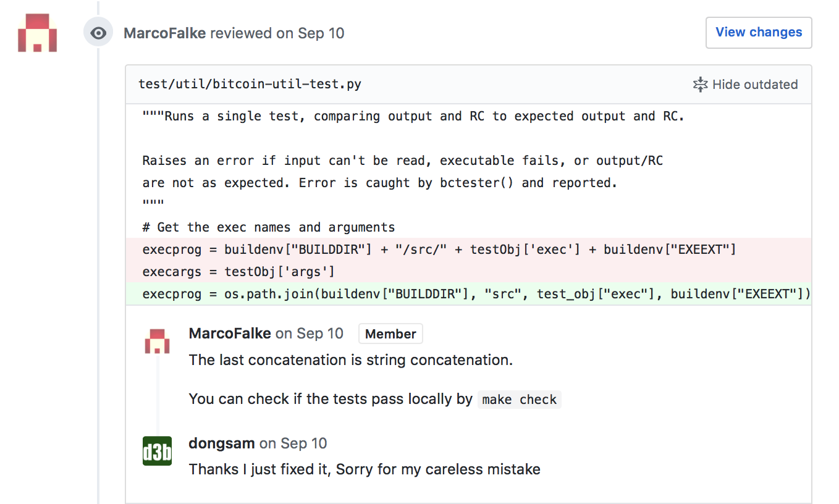Click MarcoFalke's small avatar next to his comment
Viewport: 839px width, 504px height.
coord(157,341)
